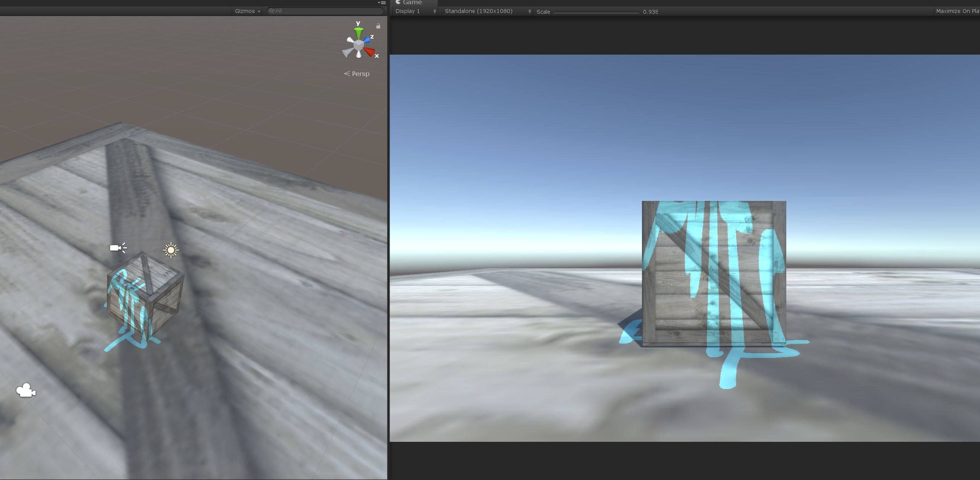This screenshot has width=980, height=480.
Task: Click the Scale slider track
Action: [596, 13]
